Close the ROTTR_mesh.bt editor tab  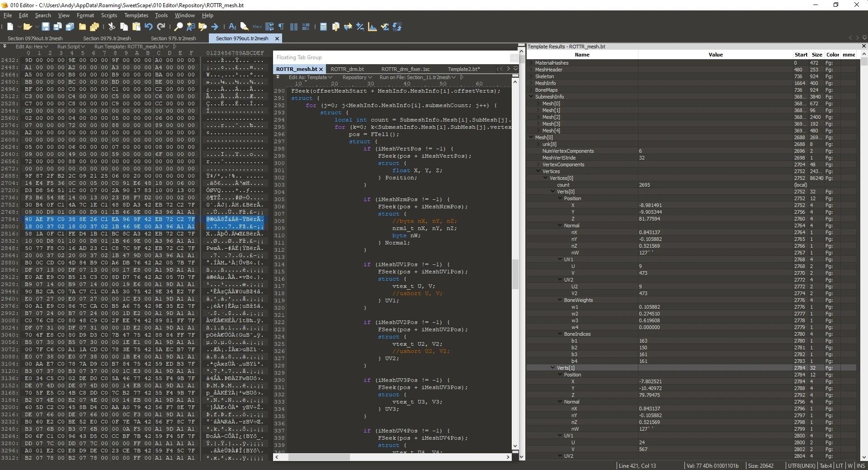click(321, 69)
